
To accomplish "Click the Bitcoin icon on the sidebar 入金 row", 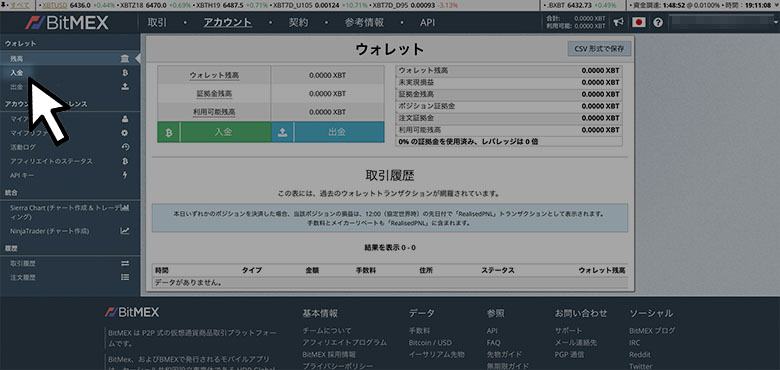I will (125, 73).
